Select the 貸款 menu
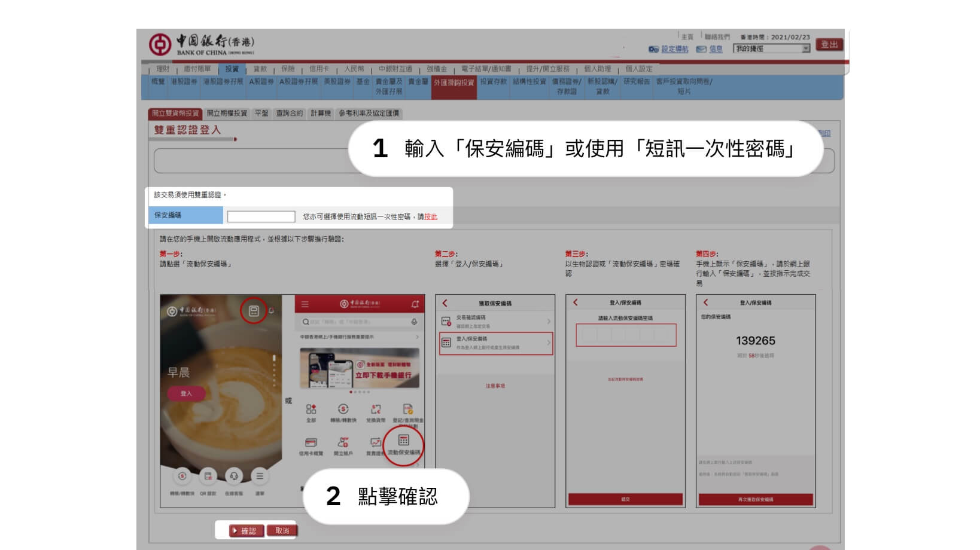980x550 pixels. [x=260, y=69]
